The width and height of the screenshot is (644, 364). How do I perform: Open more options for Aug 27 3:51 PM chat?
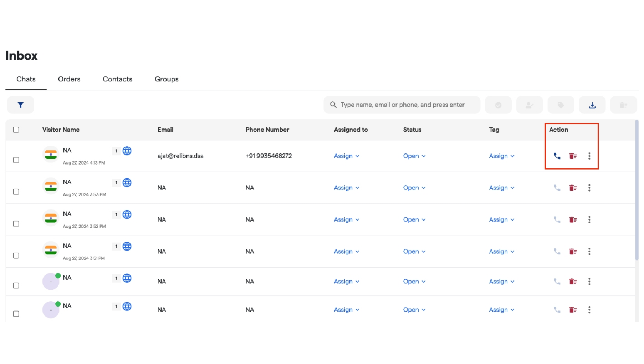click(x=589, y=252)
